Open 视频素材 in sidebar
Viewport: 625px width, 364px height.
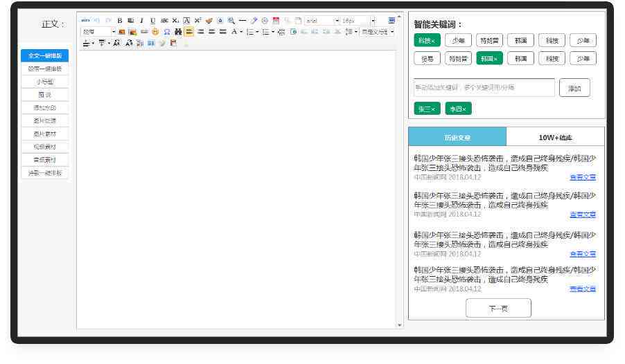tap(44, 147)
